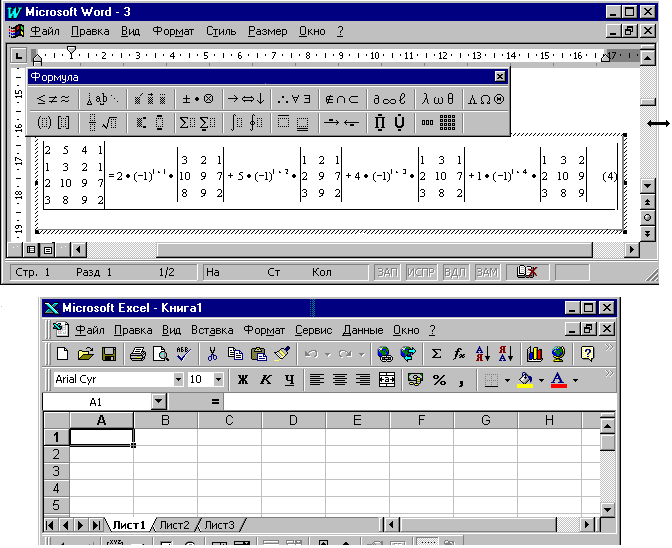Open operator symbols palette (± • ⊗)
The height and width of the screenshot is (548, 672).
click(198, 99)
